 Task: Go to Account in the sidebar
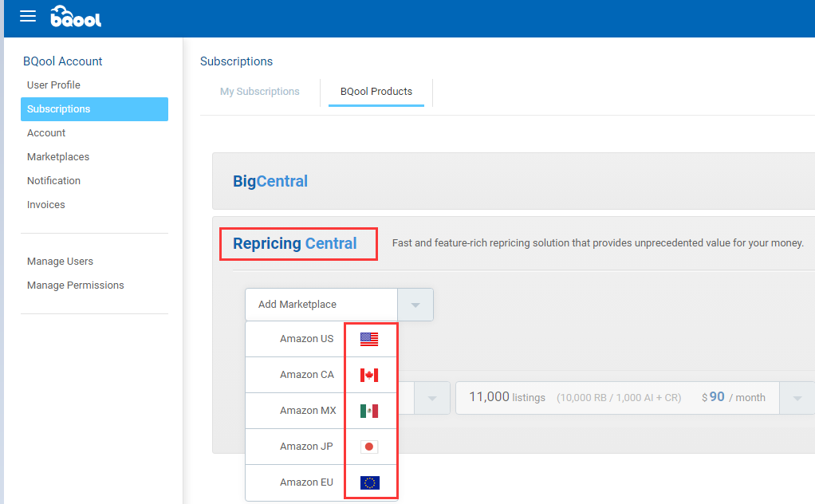46,133
